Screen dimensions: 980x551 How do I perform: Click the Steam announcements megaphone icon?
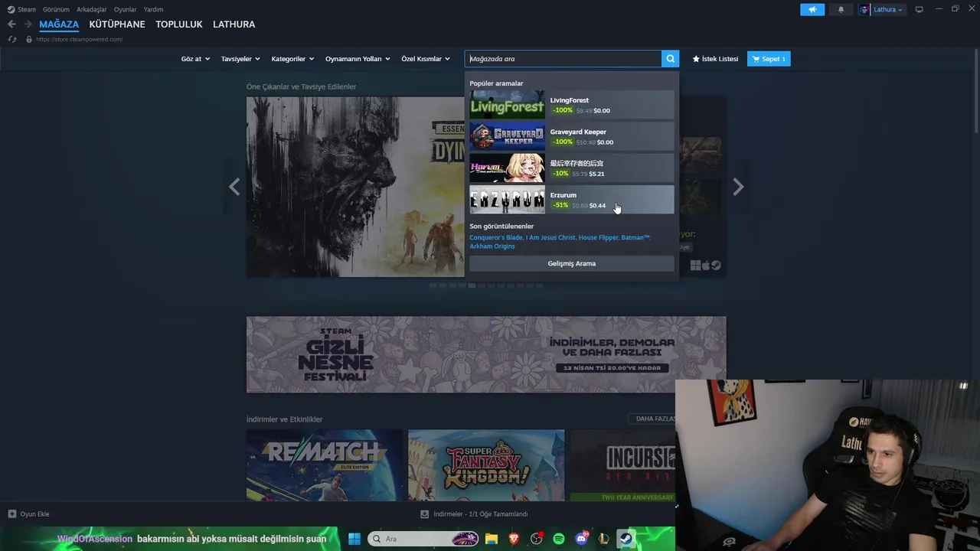812,9
